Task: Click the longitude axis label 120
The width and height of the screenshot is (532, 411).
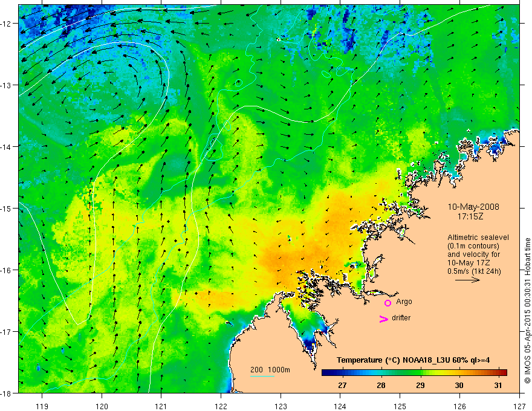Action: coord(102,406)
